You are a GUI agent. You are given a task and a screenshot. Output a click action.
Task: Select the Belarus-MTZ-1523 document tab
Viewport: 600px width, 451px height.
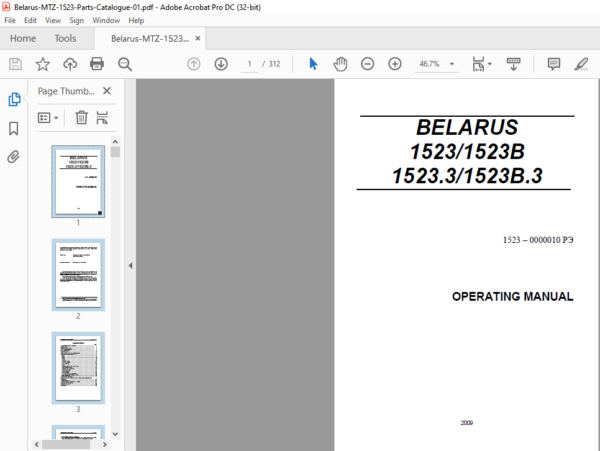click(150, 39)
